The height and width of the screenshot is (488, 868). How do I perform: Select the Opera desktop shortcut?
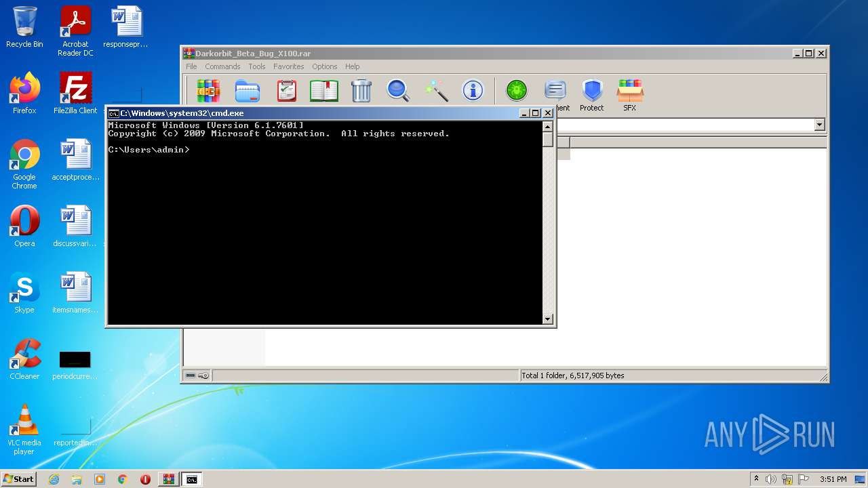point(24,226)
